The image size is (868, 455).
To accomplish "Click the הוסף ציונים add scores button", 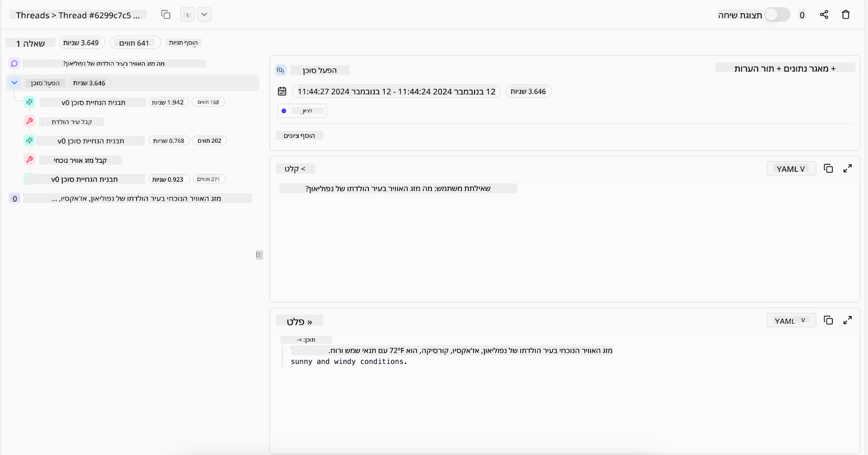I will tap(299, 135).
